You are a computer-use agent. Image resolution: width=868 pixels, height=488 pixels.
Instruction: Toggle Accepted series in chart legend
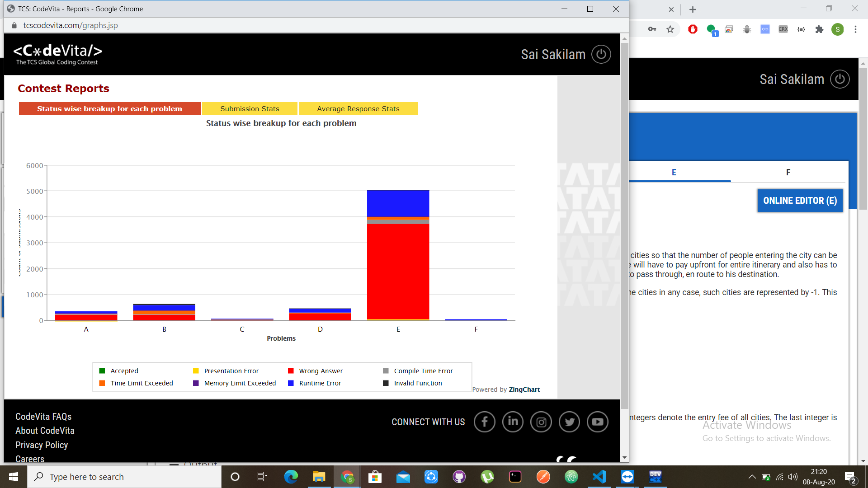click(x=124, y=371)
